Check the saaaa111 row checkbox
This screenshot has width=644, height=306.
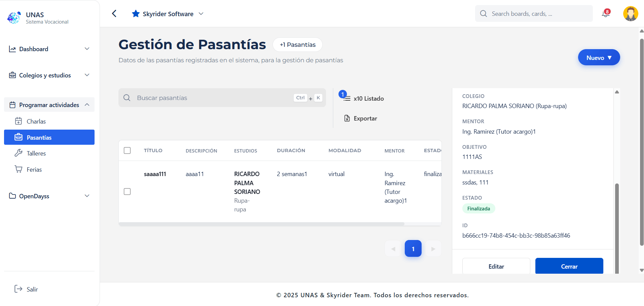point(127,192)
